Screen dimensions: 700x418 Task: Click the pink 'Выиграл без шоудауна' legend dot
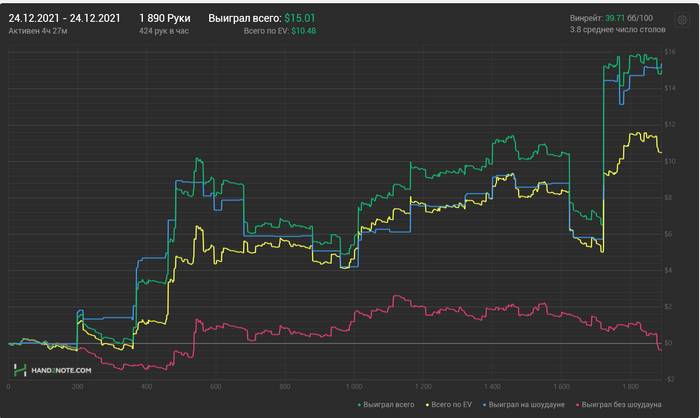tap(578, 405)
